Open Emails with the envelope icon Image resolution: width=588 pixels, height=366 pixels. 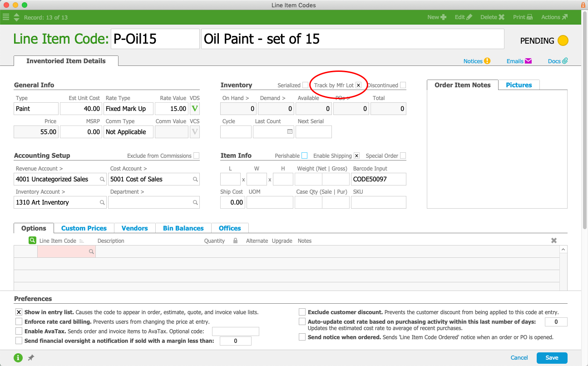coord(519,61)
